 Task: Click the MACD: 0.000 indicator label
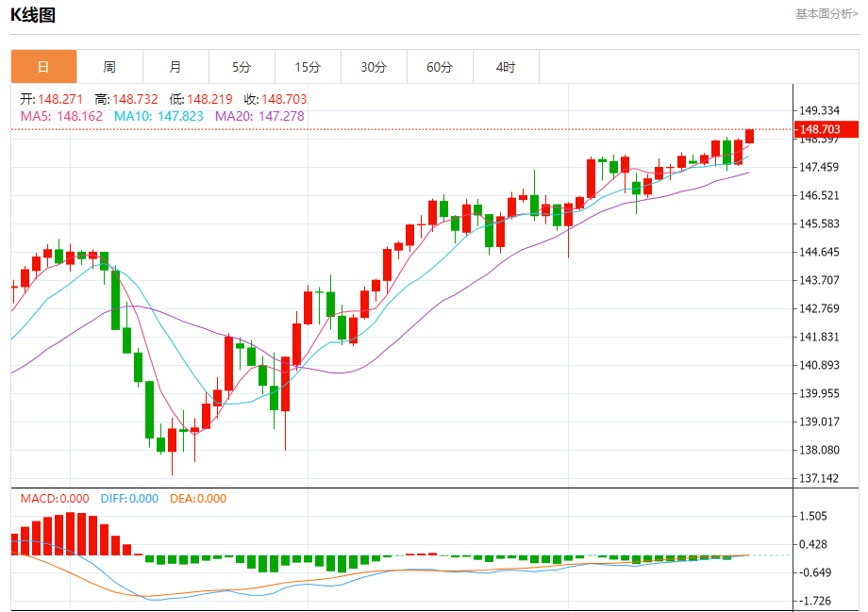(55, 499)
